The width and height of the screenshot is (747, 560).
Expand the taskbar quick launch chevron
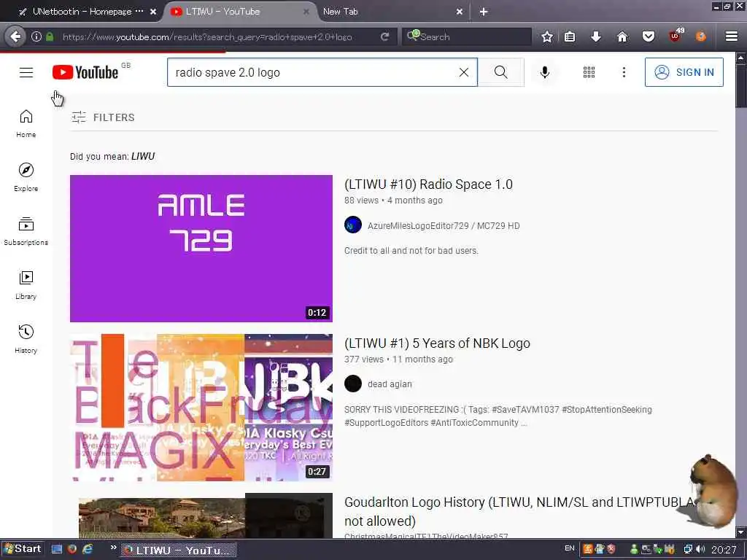(113, 548)
